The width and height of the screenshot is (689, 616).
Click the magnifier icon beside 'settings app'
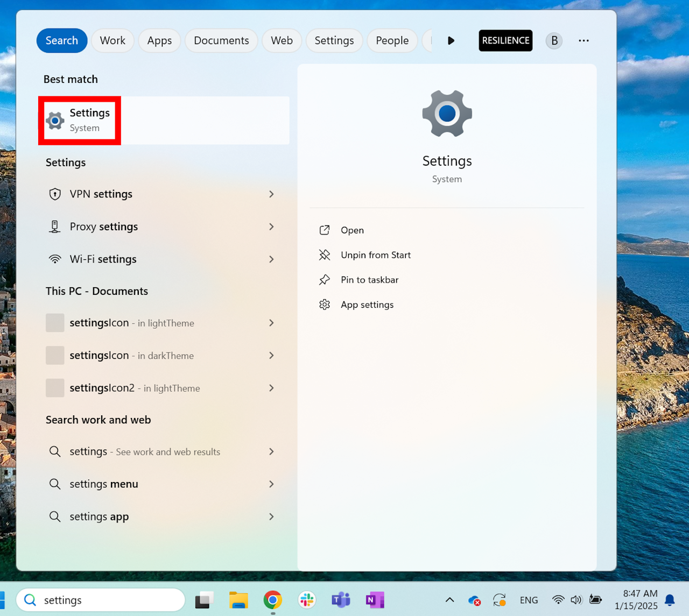(x=55, y=516)
